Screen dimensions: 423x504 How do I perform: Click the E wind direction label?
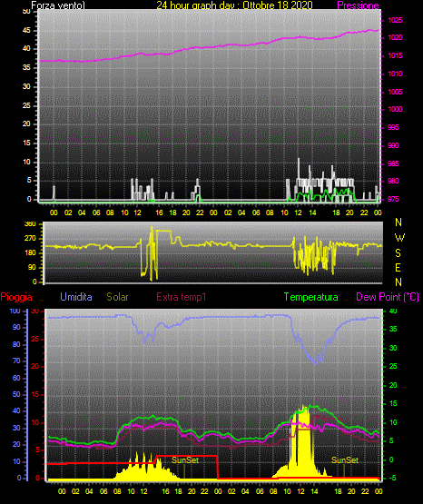click(x=398, y=267)
